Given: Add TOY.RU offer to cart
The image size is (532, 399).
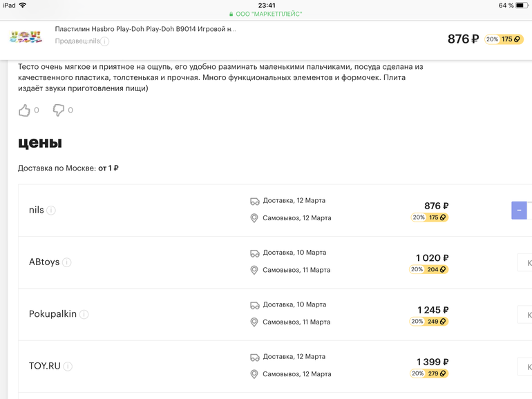Looking at the screenshot, I should (525, 367).
